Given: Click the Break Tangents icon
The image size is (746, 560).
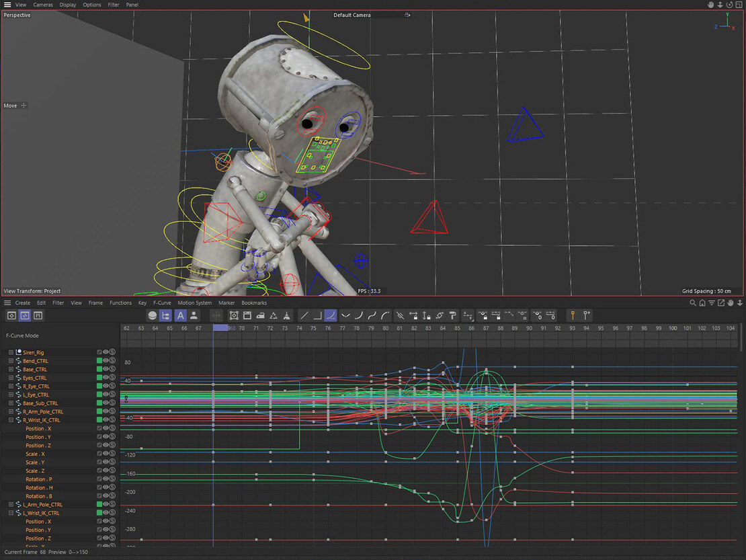Looking at the screenshot, I should pos(399,315).
